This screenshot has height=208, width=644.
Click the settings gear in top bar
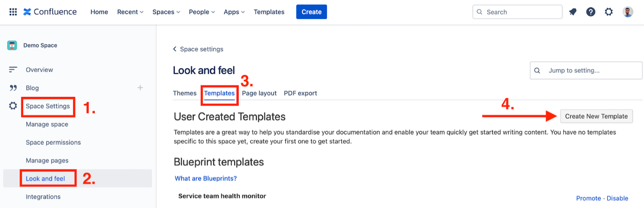coord(609,12)
